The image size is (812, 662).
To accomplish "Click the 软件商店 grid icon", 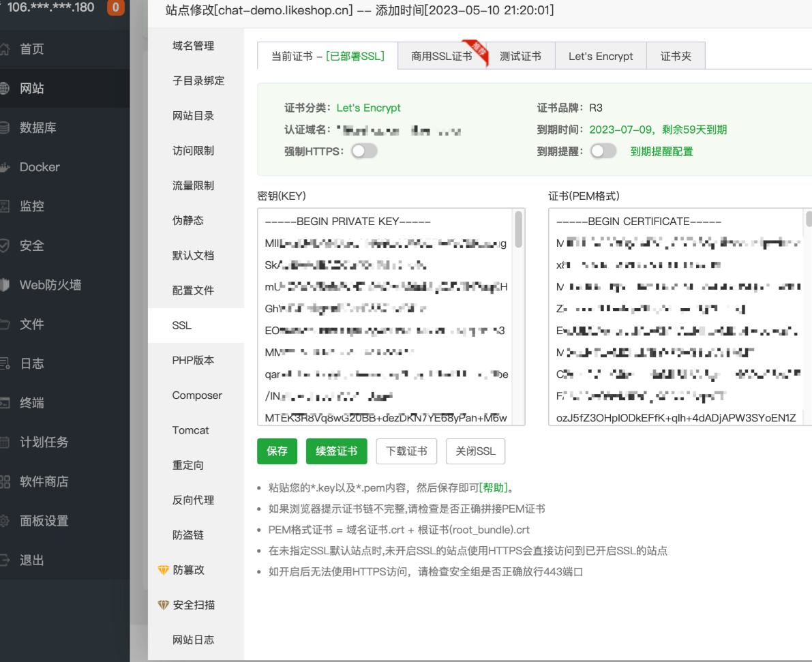I will [4, 482].
